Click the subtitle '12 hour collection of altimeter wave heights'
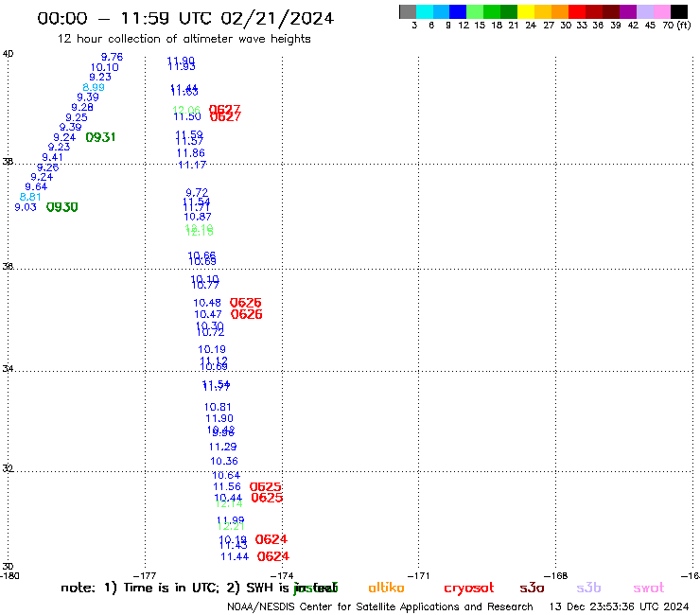 [x=184, y=39]
